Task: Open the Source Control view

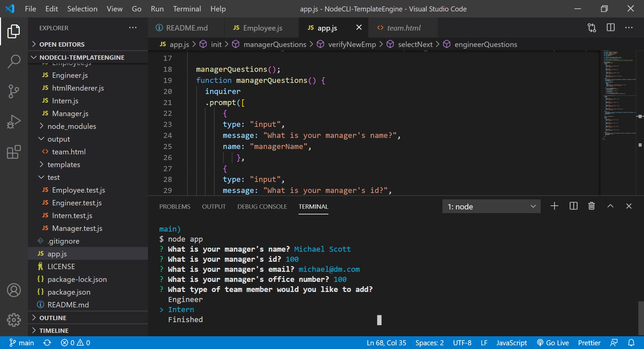Action: (x=13, y=91)
